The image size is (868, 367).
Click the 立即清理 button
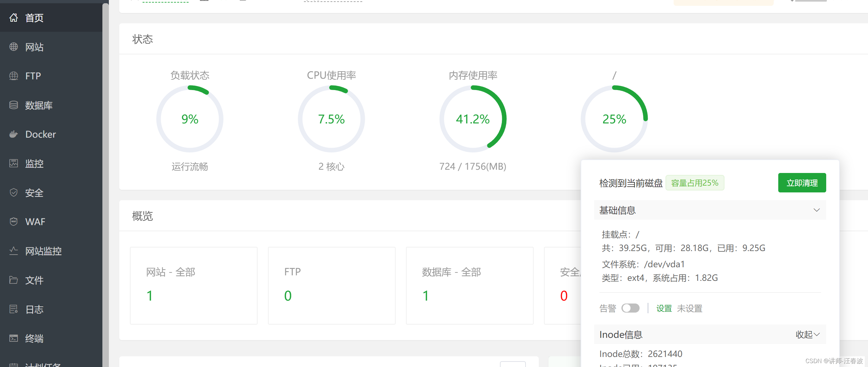(x=802, y=183)
